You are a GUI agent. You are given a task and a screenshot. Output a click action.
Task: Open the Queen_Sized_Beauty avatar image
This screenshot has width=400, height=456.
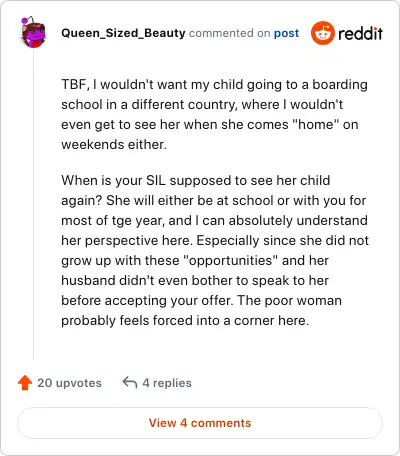[x=33, y=33]
